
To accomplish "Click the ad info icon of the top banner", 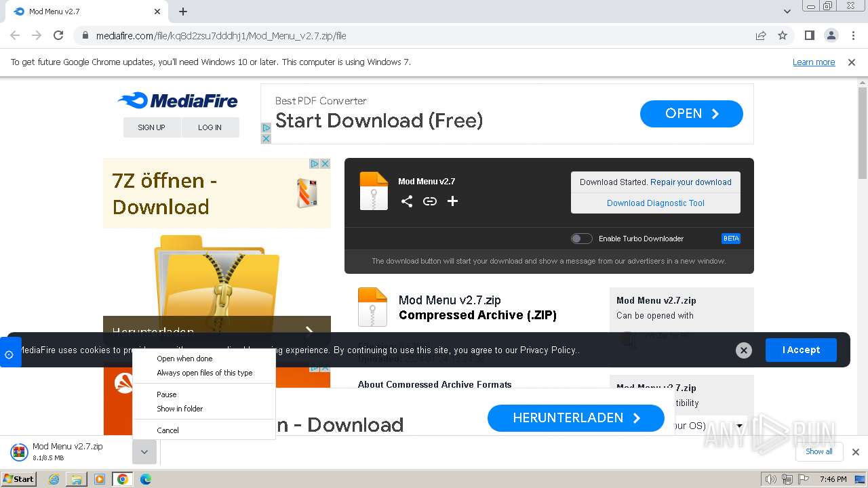I will 266,127.
